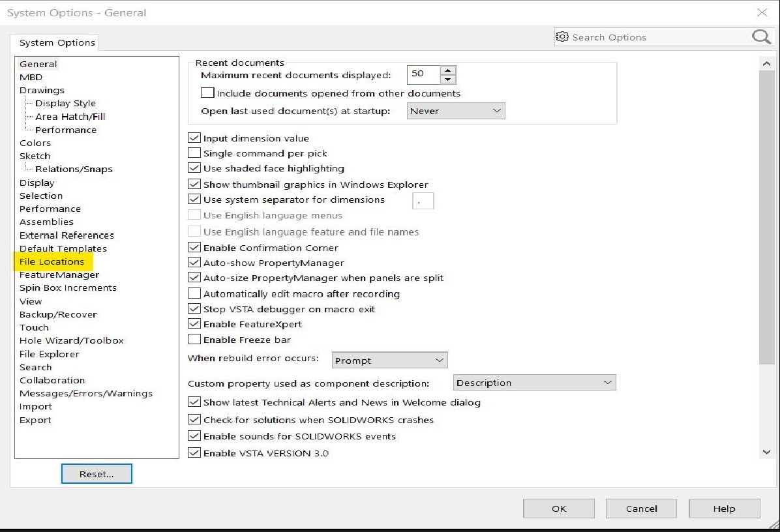Open Display options
This screenshot has width=780, height=532.
click(37, 183)
